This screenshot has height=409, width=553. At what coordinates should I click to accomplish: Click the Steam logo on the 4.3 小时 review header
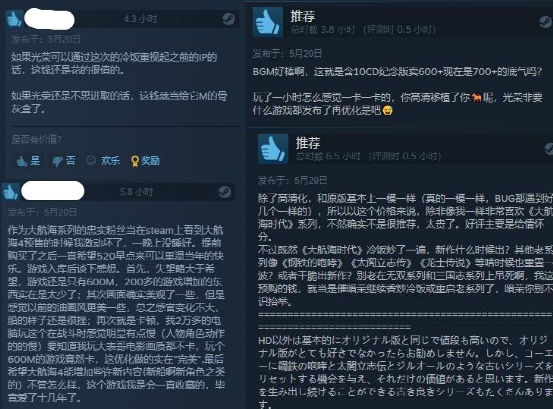click(228, 19)
